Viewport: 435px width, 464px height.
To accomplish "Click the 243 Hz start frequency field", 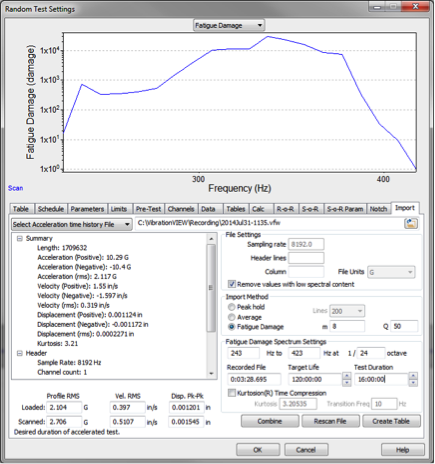I will 243,353.
